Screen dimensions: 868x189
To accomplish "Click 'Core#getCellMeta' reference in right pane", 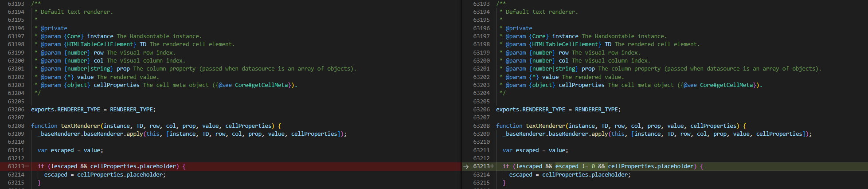I will pyautogui.click(x=726, y=85).
